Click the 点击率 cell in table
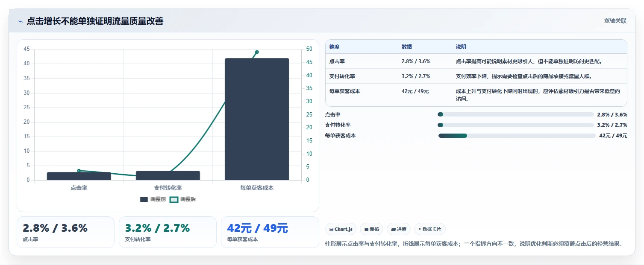 [x=337, y=61]
